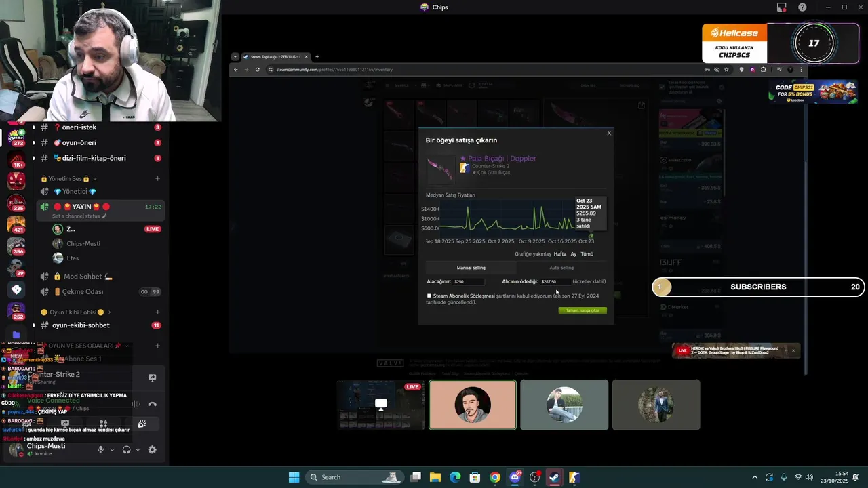The image size is (868, 488).
Task: Select user Chips-Musti in the voice channel
Action: (107, 243)
